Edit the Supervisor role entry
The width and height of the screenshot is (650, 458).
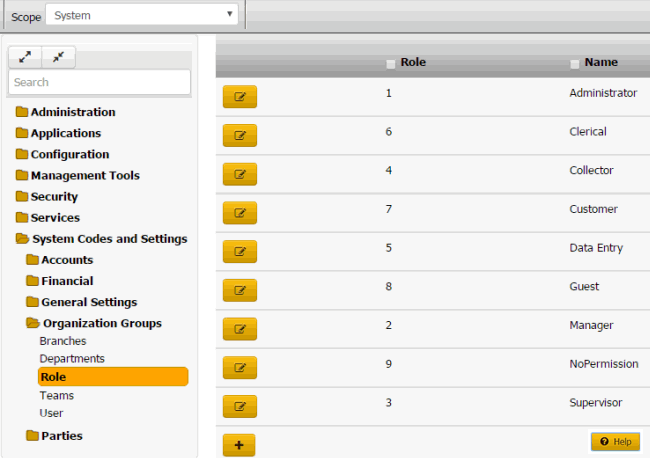tap(239, 406)
